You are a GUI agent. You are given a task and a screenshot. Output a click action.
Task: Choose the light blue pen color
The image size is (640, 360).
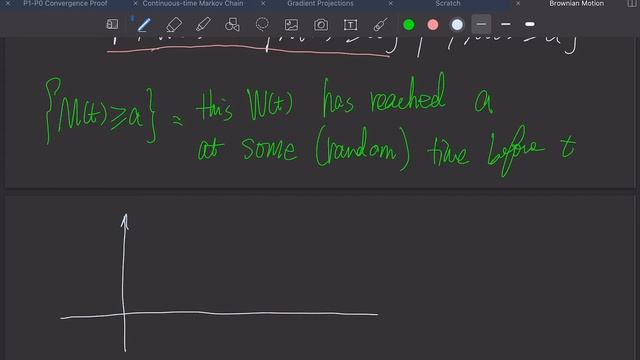tap(457, 24)
